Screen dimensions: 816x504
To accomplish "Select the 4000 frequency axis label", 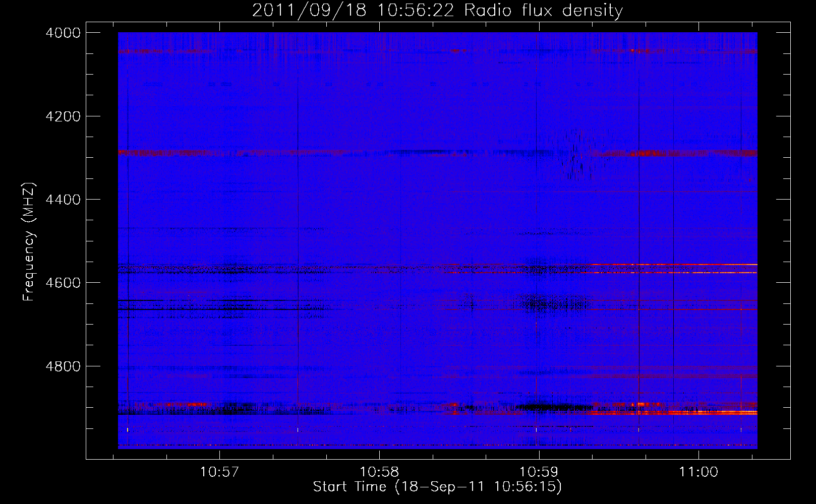I will coord(63,33).
